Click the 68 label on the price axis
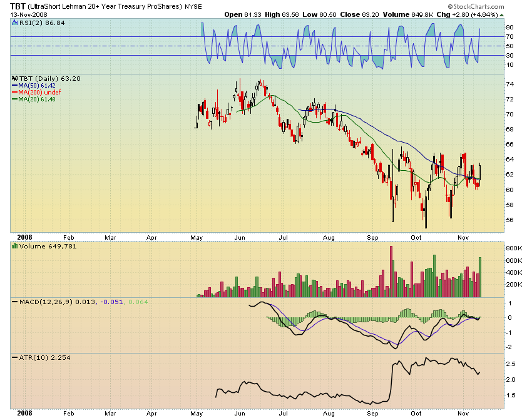Screen dimensions: 532x418 tap(509, 130)
